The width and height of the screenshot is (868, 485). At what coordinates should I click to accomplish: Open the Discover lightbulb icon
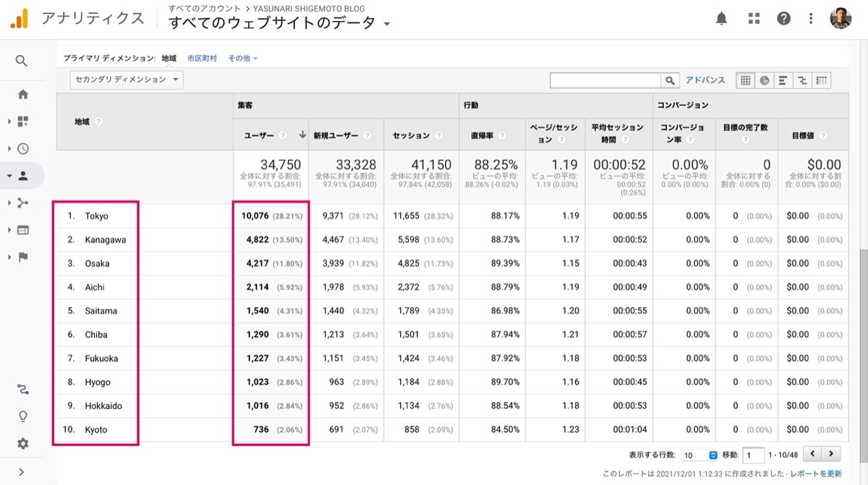pos(23,416)
